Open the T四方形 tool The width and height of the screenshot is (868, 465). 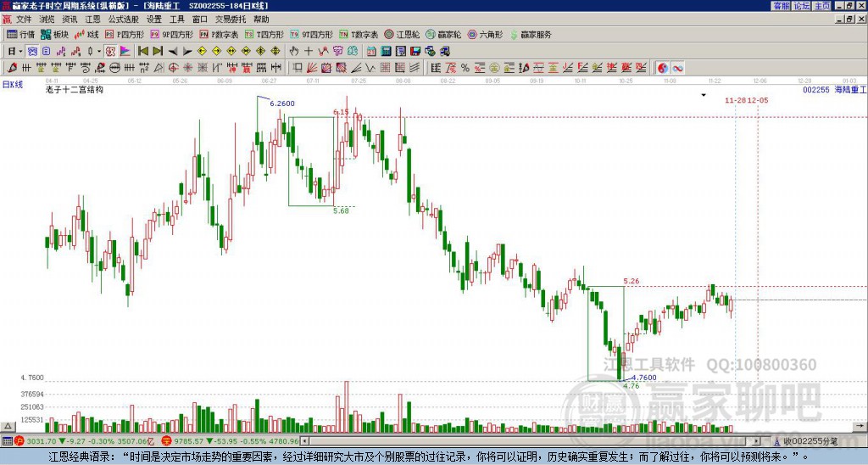pos(264,34)
